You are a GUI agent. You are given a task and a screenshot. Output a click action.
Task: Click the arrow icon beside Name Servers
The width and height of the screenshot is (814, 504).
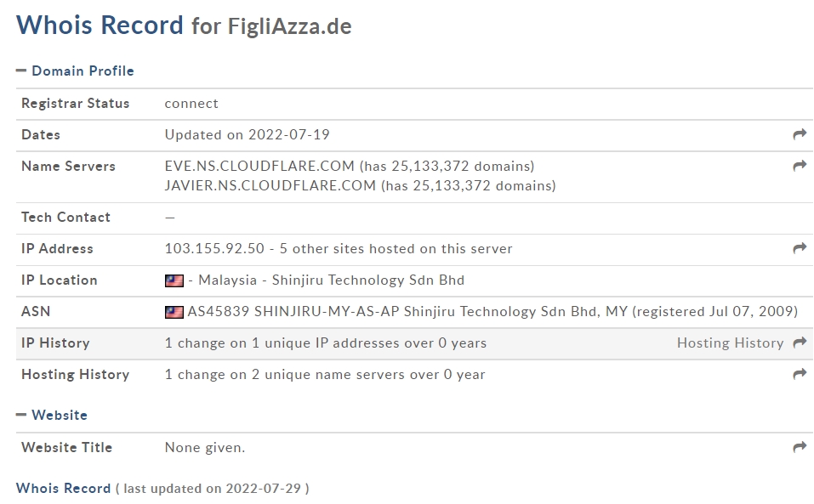point(800,166)
